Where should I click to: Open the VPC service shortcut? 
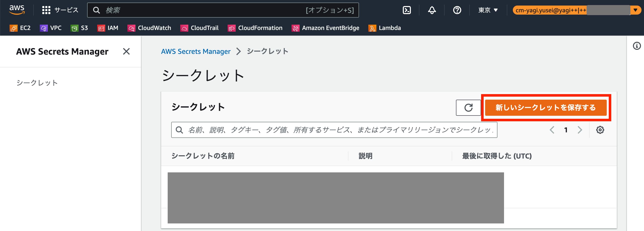51,28
